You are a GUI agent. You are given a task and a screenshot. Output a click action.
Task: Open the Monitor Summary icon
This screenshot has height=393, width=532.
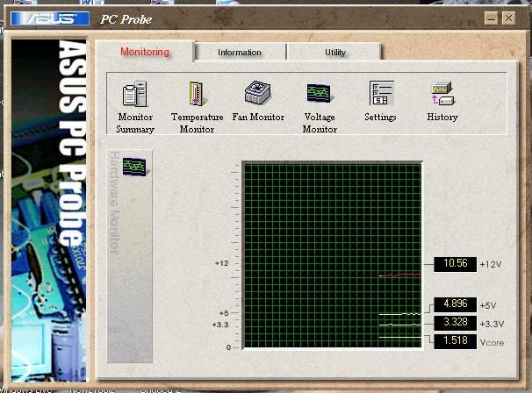pos(134,94)
